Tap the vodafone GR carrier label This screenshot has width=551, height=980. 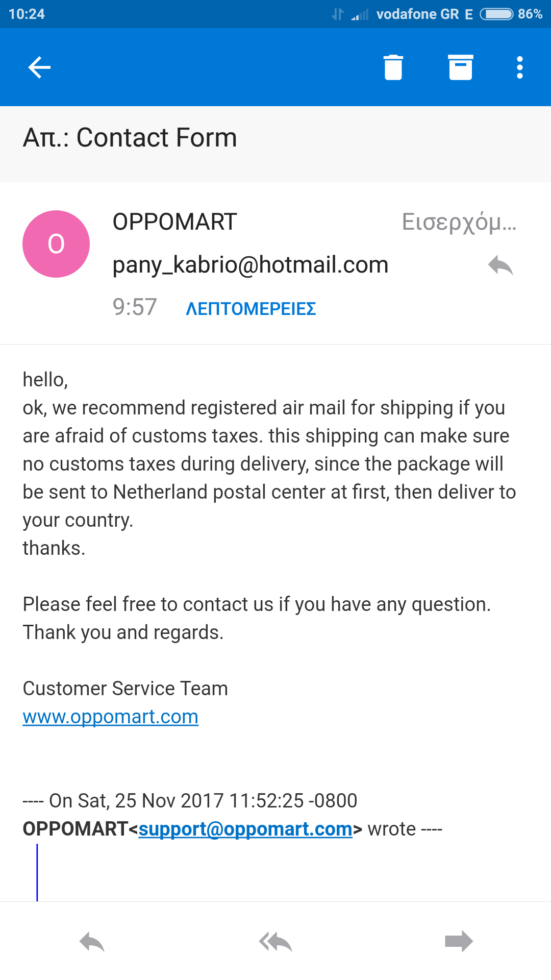[417, 14]
